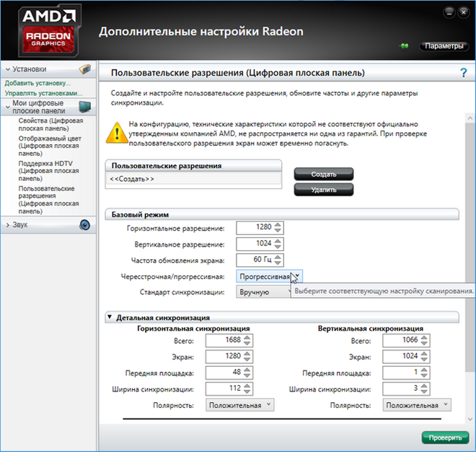Click the speaker icon beside Звук
This screenshot has width=476, height=452.
[x=84, y=225]
